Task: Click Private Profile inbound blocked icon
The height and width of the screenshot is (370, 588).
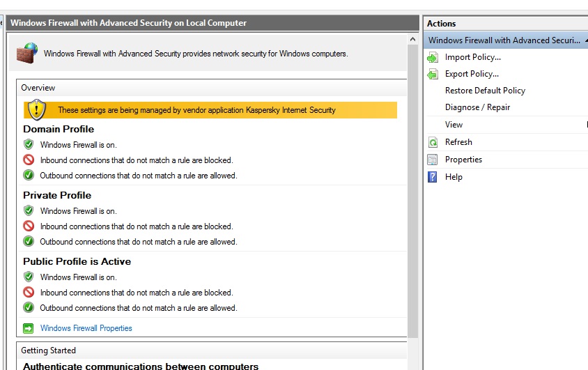Action: coord(29,226)
